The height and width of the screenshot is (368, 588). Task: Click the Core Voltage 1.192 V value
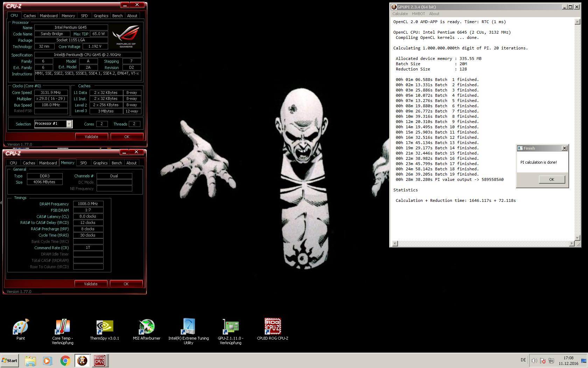tap(95, 46)
